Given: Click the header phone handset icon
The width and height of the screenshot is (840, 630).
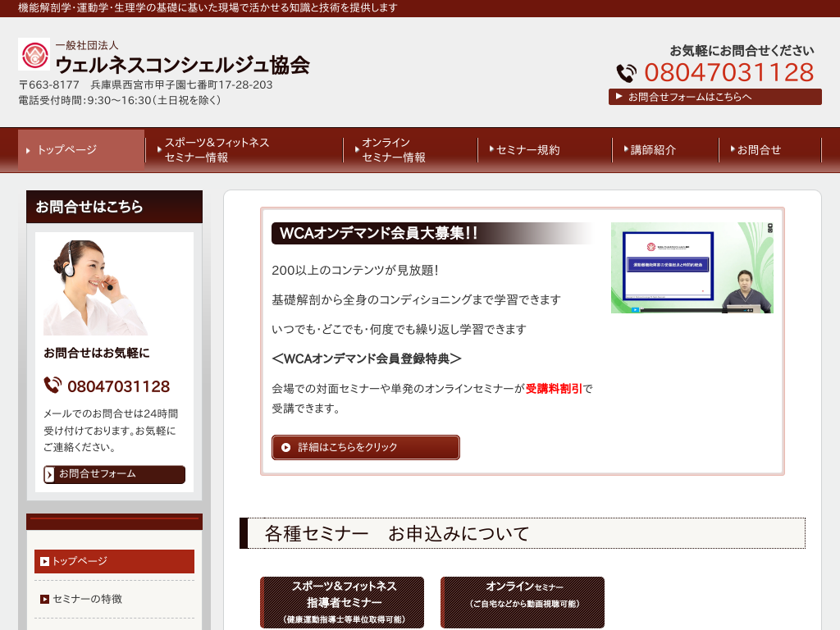Looking at the screenshot, I should coord(626,74).
